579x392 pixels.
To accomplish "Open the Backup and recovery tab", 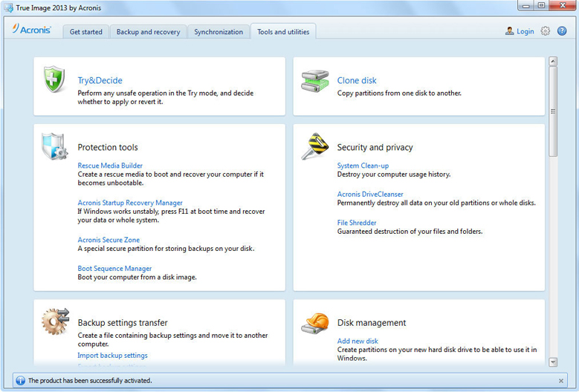I will 148,32.
